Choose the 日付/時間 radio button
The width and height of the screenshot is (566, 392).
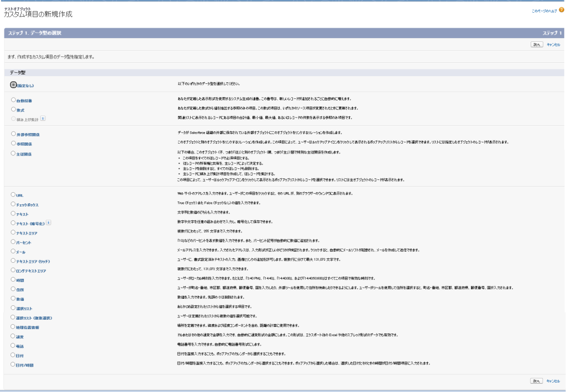pyautogui.click(x=13, y=364)
